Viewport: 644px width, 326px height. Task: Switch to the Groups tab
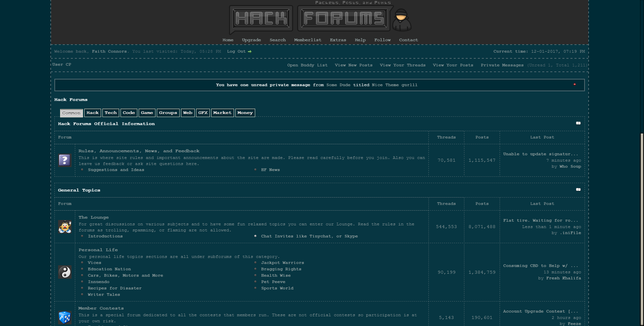click(168, 113)
